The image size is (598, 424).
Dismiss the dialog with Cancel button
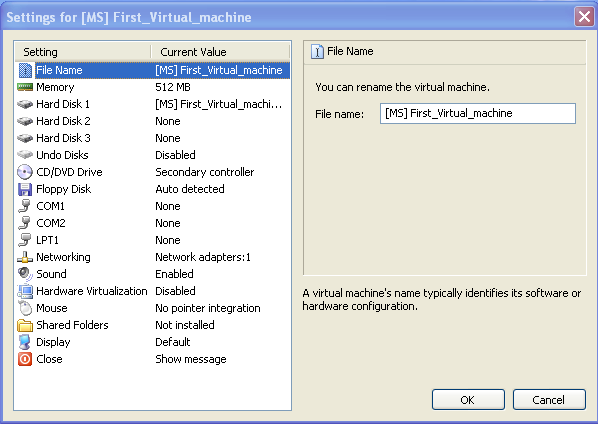(549, 400)
